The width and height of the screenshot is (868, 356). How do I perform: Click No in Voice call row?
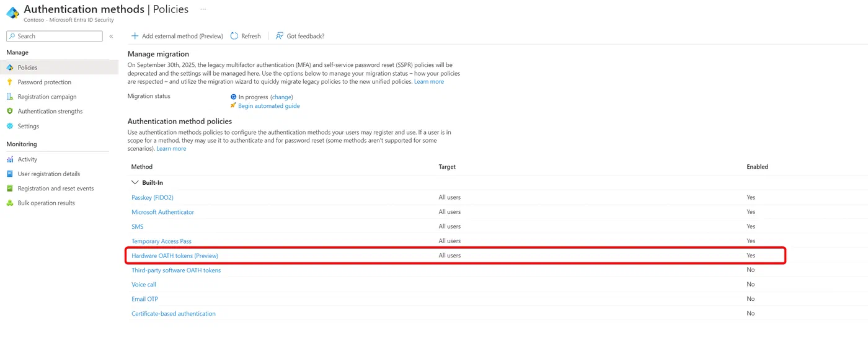(x=751, y=285)
